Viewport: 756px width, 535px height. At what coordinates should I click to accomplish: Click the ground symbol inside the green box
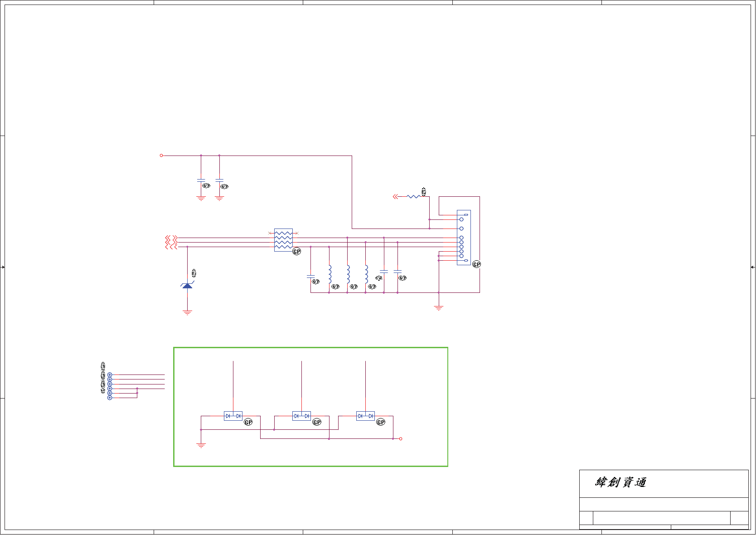(201, 445)
